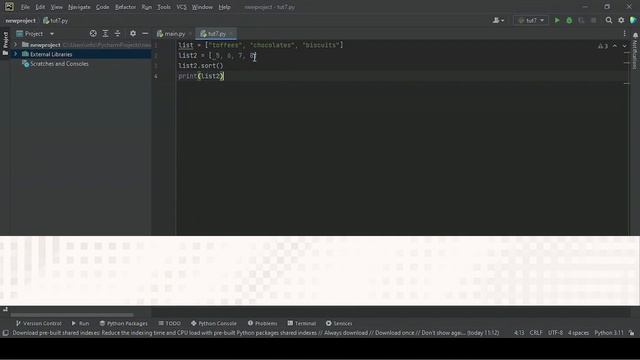Open the Code menu
This screenshot has height=360, width=640.
[102, 7]
